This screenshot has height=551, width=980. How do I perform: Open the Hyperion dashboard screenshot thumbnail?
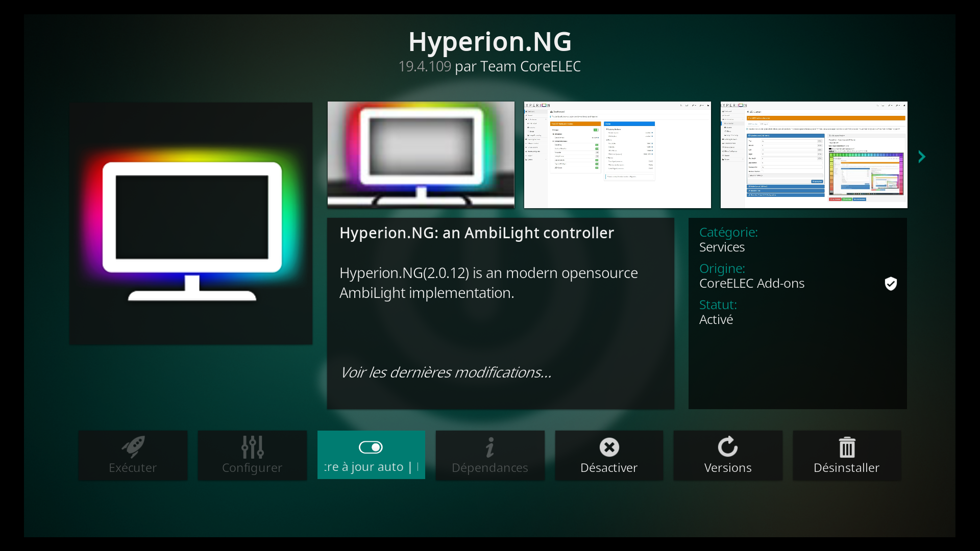[618, 155]
